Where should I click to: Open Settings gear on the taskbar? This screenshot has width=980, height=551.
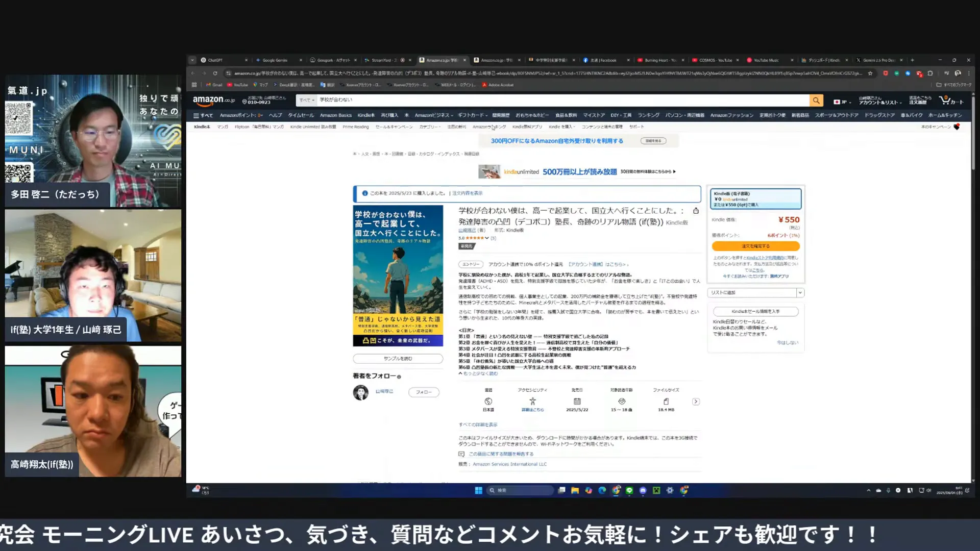(670, 490)
